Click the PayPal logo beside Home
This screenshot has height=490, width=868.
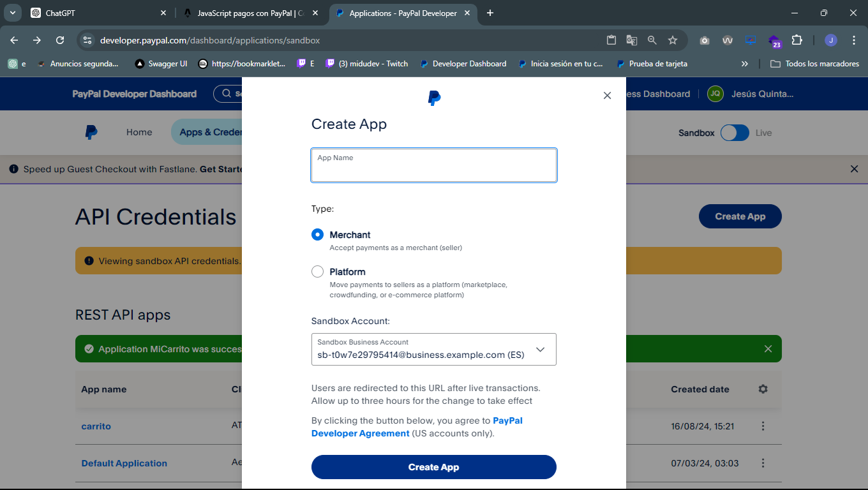91,132
